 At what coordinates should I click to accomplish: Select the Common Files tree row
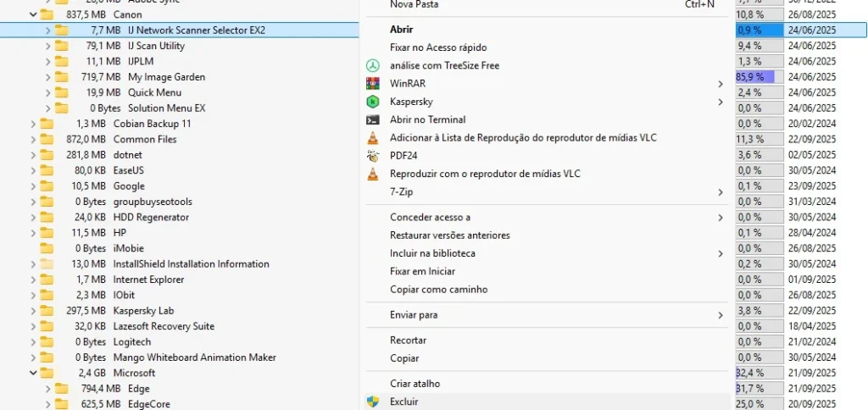click(x=145, y=139)
